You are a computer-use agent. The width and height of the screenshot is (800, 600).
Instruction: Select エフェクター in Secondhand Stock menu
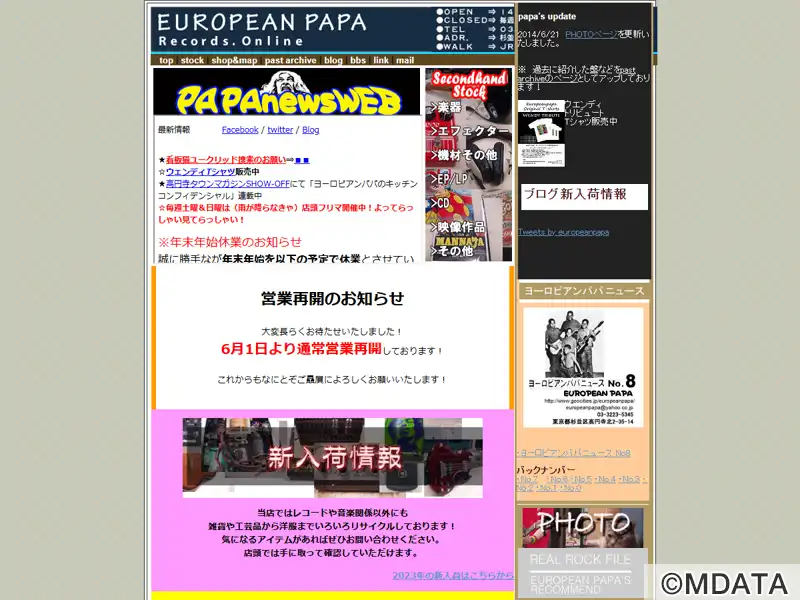pos(470,131)
